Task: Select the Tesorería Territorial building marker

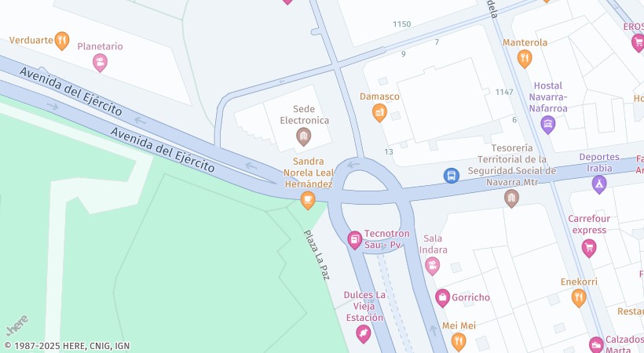Action: [x=511, y=198]
